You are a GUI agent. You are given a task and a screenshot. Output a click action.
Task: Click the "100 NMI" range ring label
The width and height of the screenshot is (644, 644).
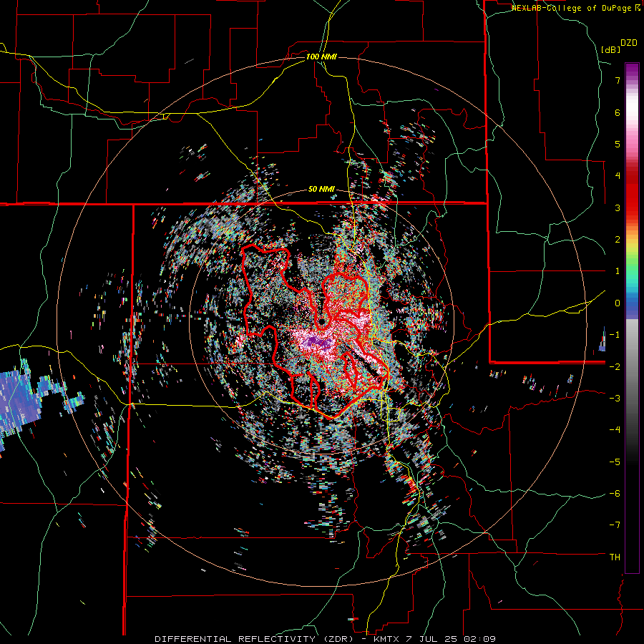[x=321, y=57]
